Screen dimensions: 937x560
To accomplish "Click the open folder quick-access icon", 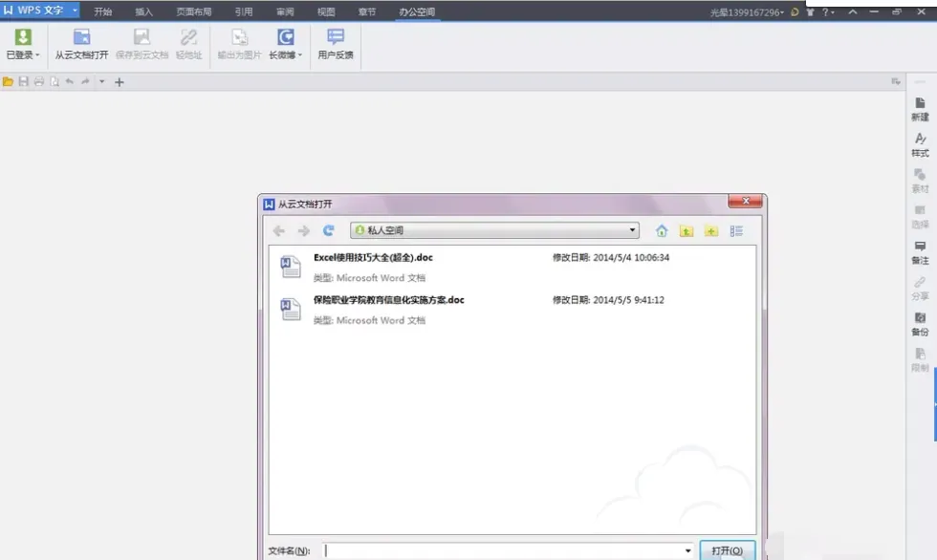I will (x=8, y=82).
